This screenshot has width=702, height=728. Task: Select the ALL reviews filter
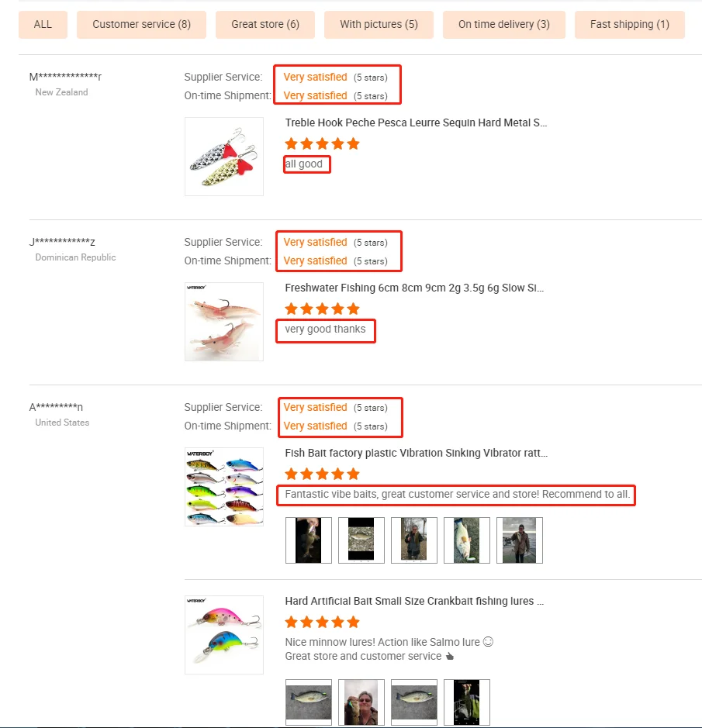(x=43, y=25)
